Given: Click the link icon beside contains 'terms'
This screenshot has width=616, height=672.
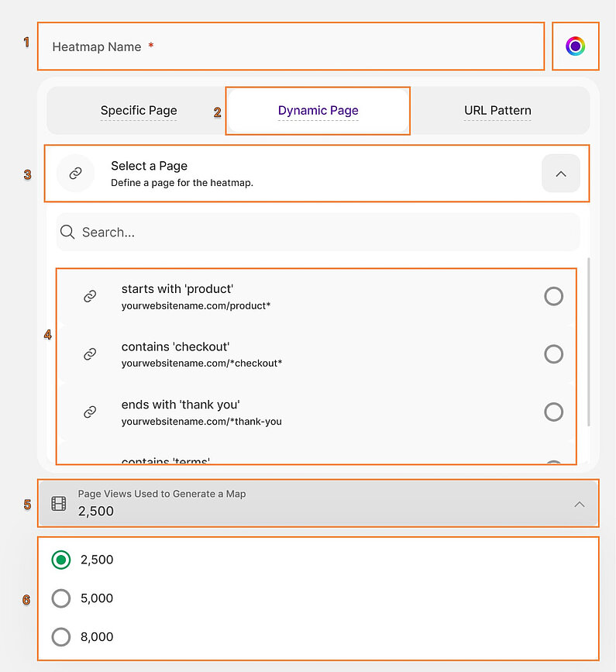Looking at the screenshot, I should [90, 465].
